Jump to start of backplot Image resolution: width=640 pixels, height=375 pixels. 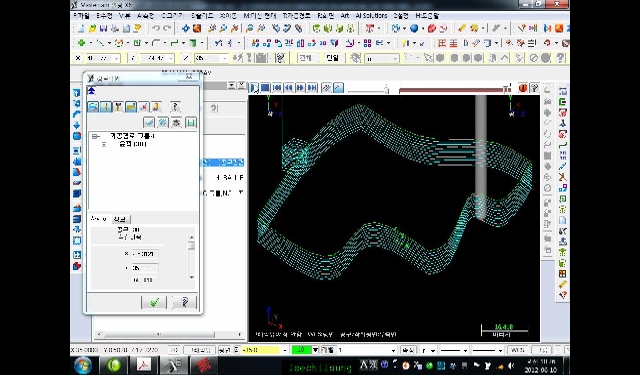[x=277, y=88]
